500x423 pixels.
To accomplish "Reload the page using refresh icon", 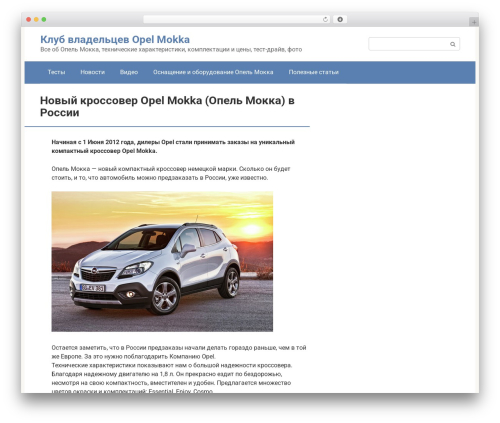I will 325,19.
